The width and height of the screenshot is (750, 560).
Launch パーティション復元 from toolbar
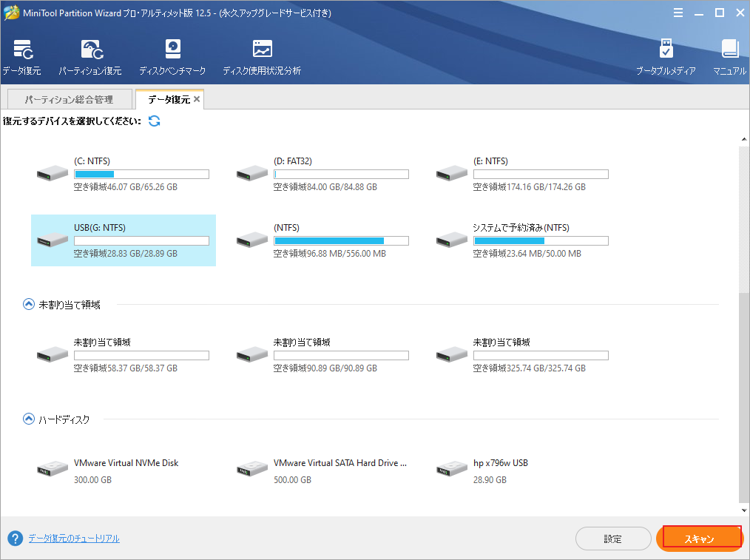pos(90,58)
